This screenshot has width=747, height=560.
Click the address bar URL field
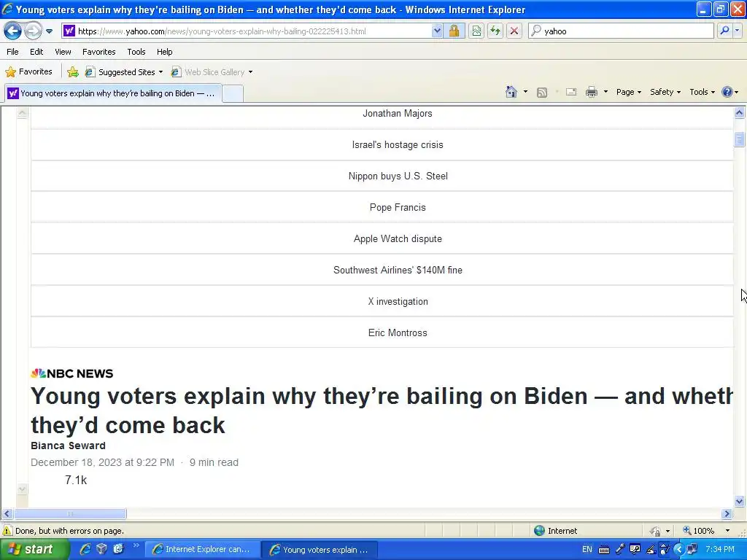tap(254, 31)
